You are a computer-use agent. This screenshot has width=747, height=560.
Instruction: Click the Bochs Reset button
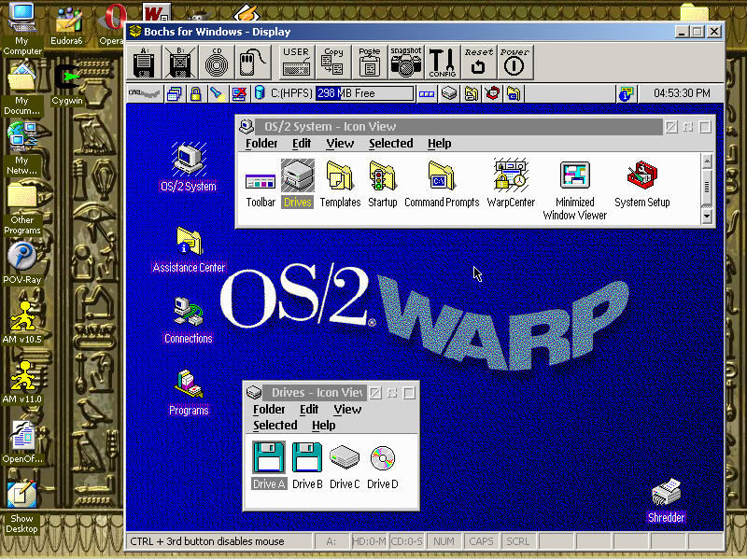(478, 63)
